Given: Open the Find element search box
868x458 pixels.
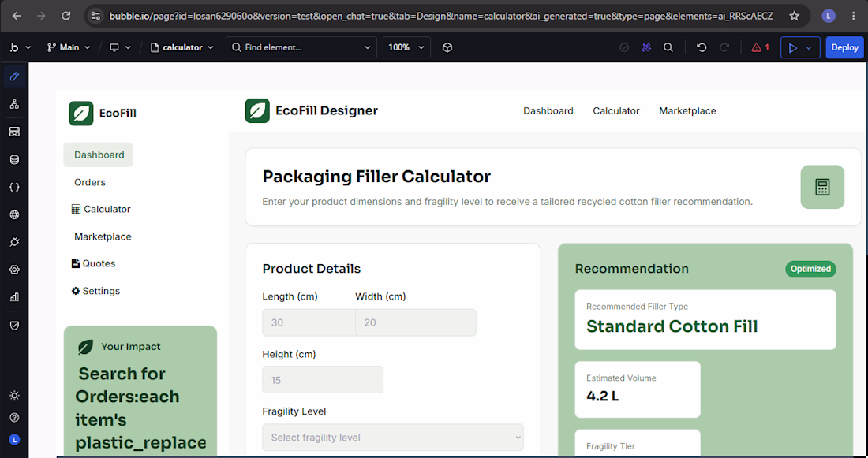Looking at the screenshot, I should (x=301, y=47).
